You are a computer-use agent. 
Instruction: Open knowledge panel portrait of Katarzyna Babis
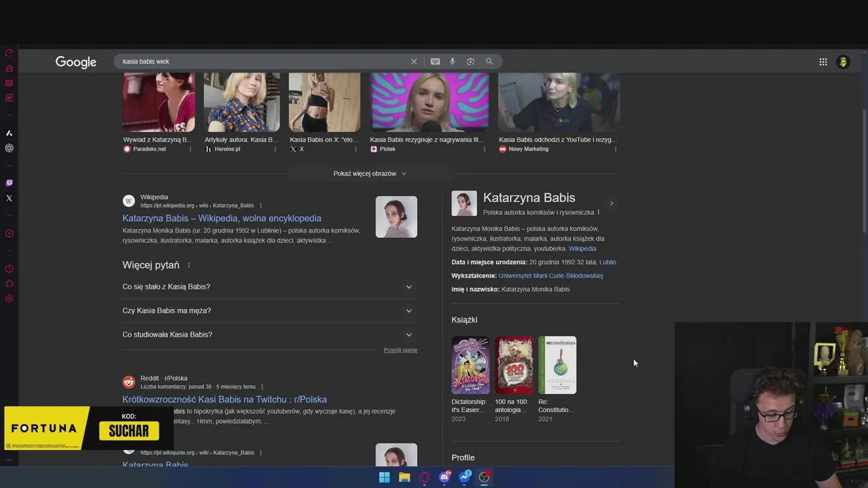[x=465, y=203]
